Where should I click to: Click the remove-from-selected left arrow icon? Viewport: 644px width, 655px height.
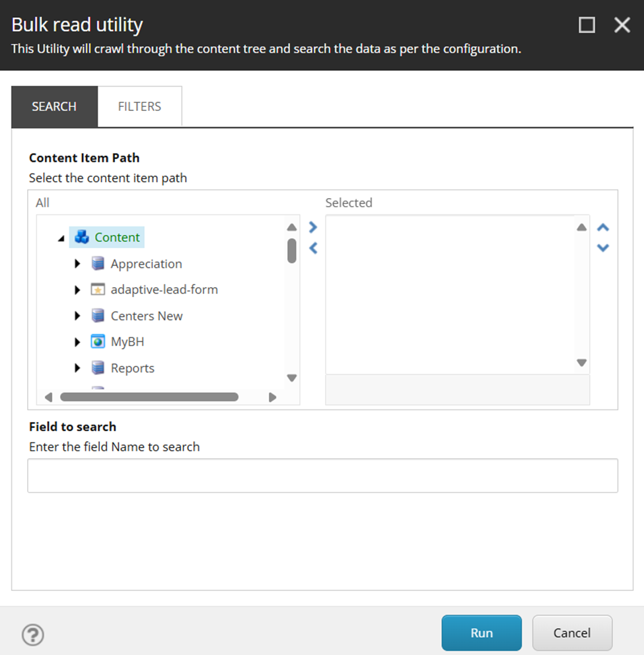tap(313, 248)
